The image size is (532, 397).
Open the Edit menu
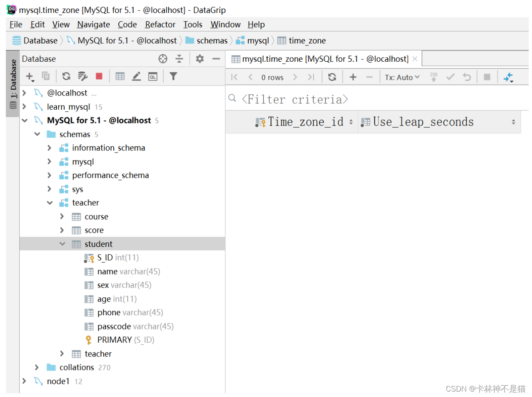coord(37,25)
